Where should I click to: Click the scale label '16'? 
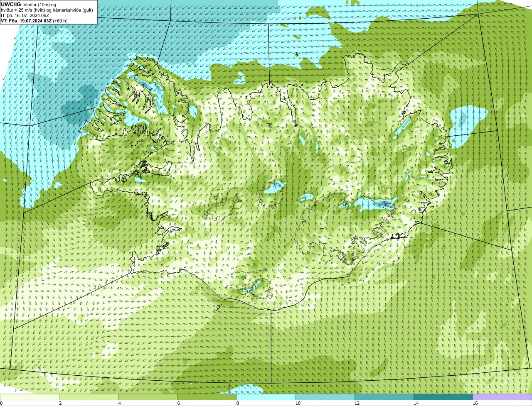[475, 403]
